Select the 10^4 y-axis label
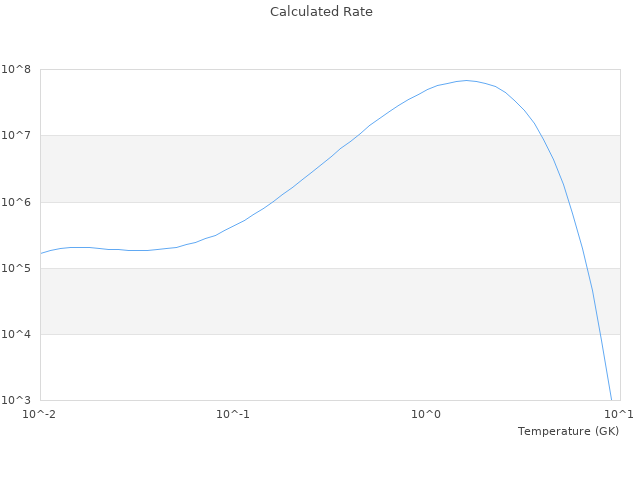Image resolution: width=640 pixels, height=480 pixels. [17, 334]
